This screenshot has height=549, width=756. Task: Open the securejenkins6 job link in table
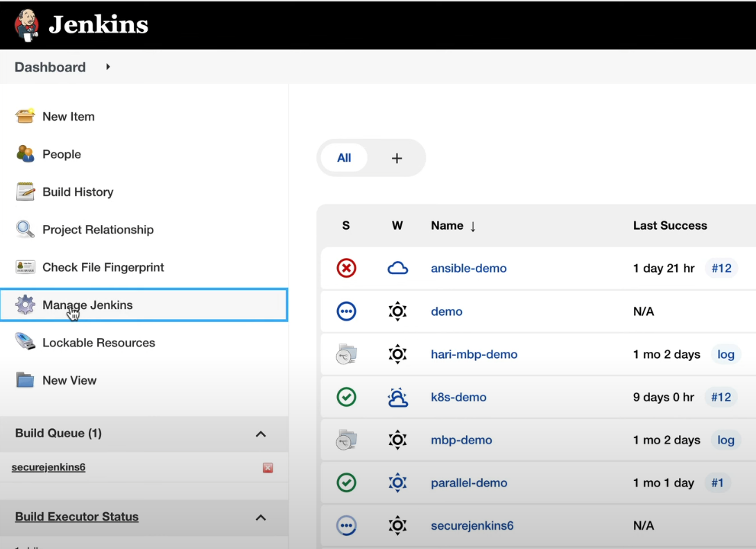pos(472,525)
